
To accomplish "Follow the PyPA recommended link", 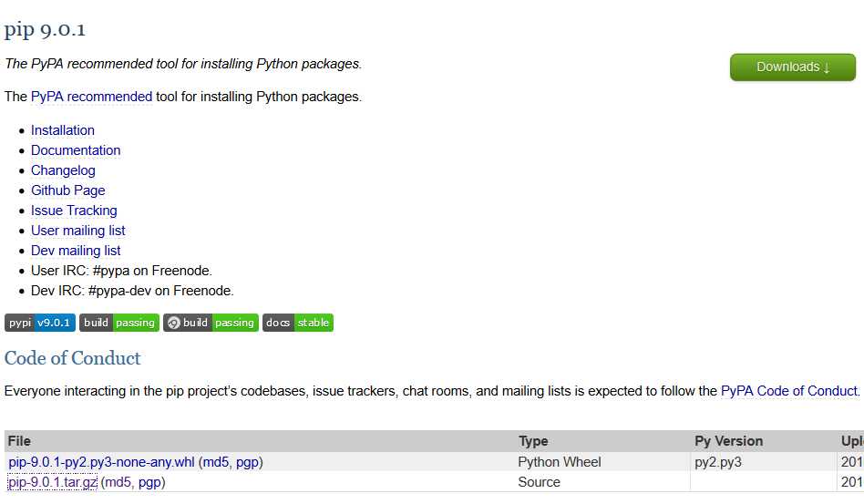I will coord(91,97).
